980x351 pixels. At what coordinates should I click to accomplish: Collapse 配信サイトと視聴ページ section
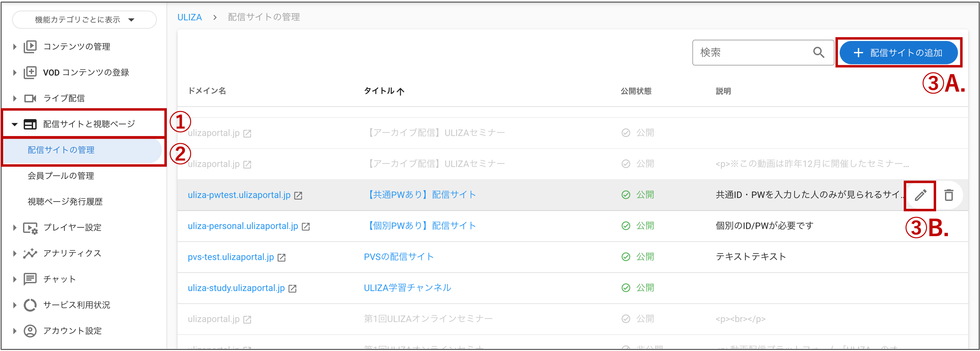(15, 124)
